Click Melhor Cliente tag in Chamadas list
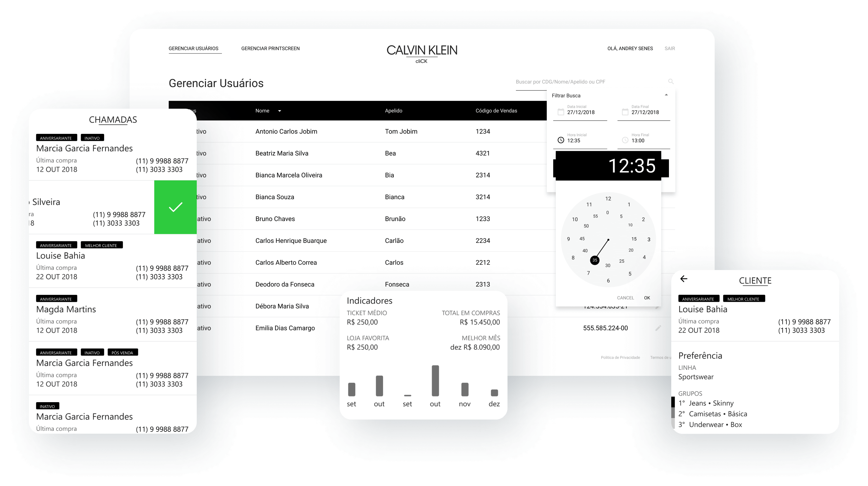The height and width of the screenshot is (486, 868). [x=102, y=245]
